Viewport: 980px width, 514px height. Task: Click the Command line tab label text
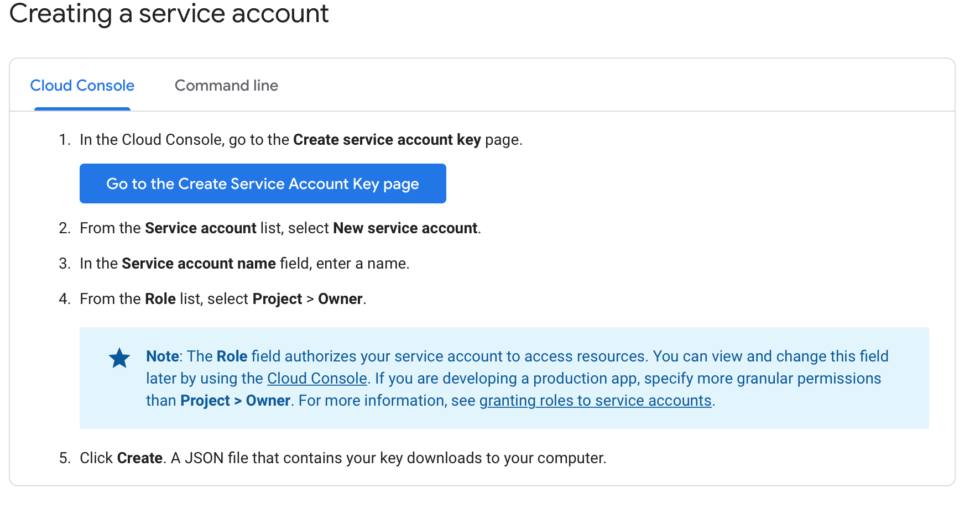click(x=226, y=86)
